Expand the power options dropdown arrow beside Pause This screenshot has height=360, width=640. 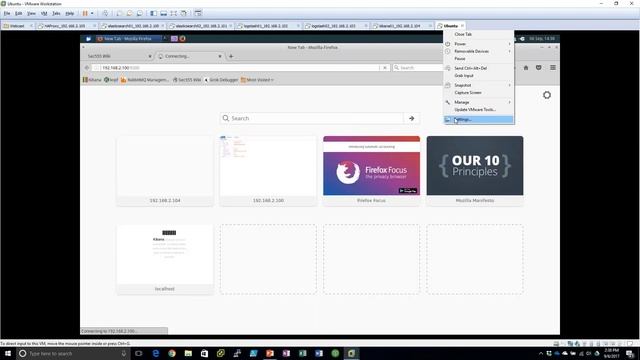(92, 13)
